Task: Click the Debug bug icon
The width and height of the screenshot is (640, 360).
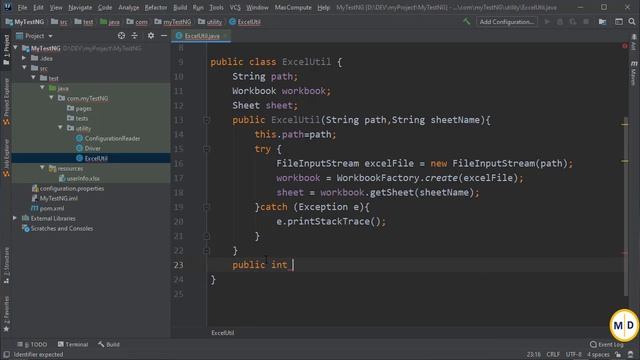Action: [x=560, y=22]
